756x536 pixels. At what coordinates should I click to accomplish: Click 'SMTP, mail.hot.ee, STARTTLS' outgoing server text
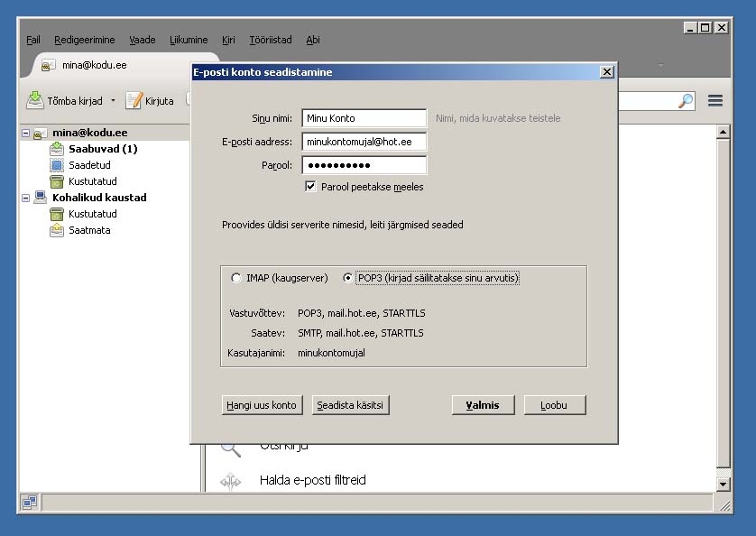coord(361,333)
